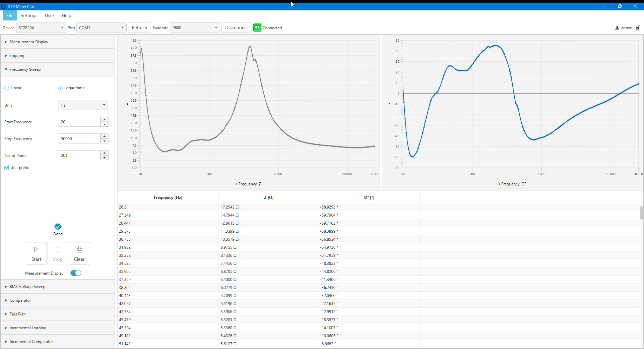Click the Clear data icon button
Screen dimensions: 644x349
[79, 249]
